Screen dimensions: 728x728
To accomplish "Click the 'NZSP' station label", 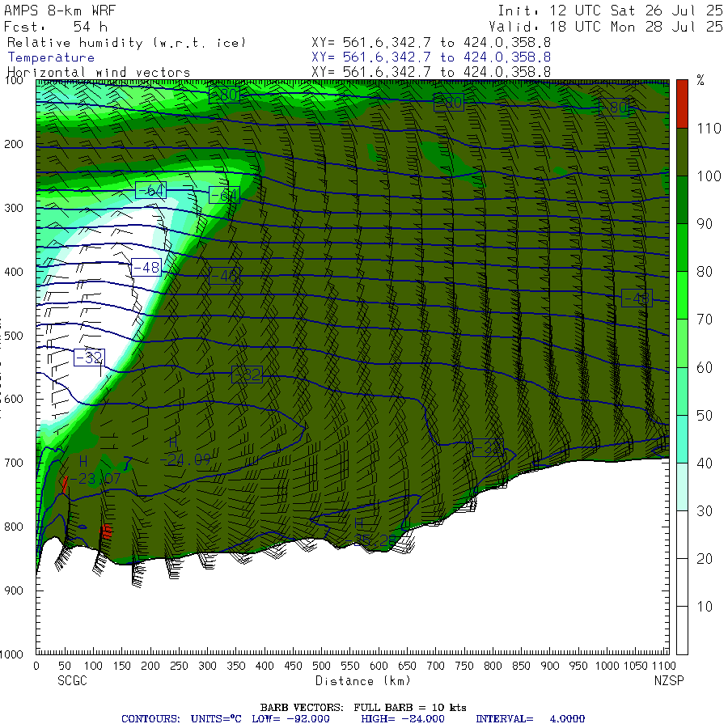I will tap(669, 680).
